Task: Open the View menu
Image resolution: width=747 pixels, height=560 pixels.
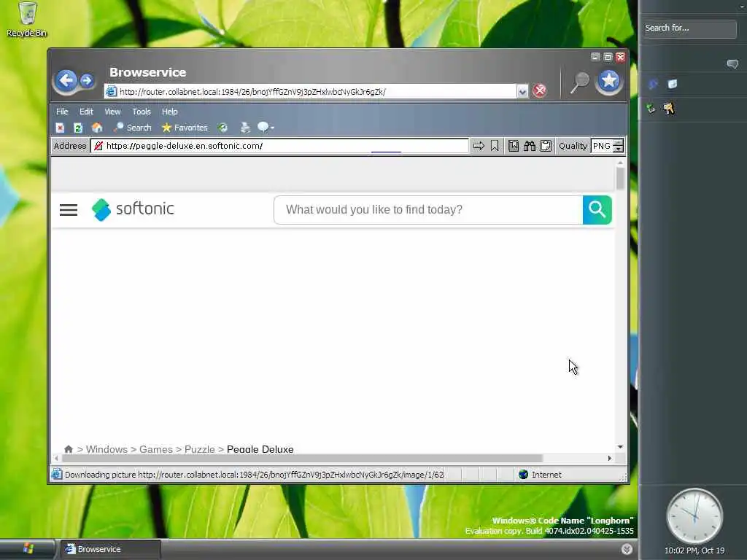Action: click(112, 112)
